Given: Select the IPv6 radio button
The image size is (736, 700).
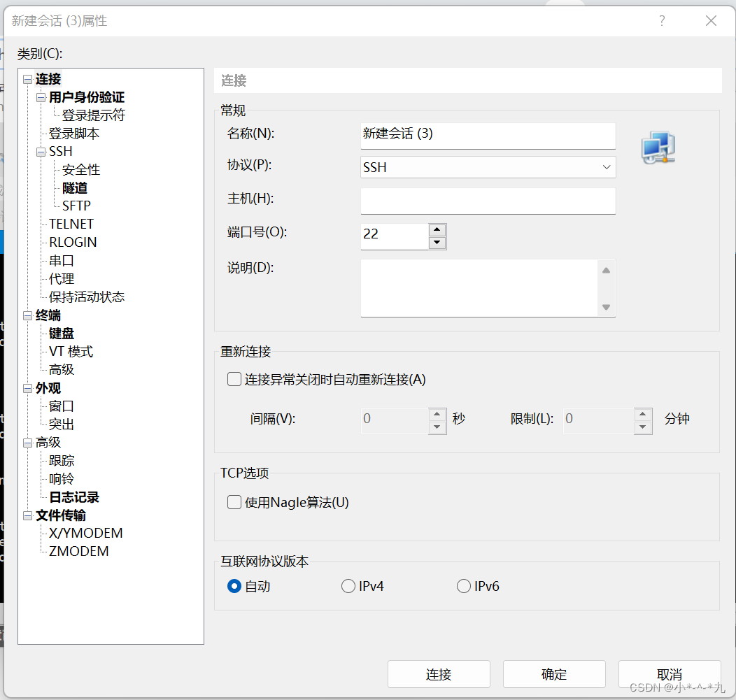Looking at the screenshot, I should point(464,586).
